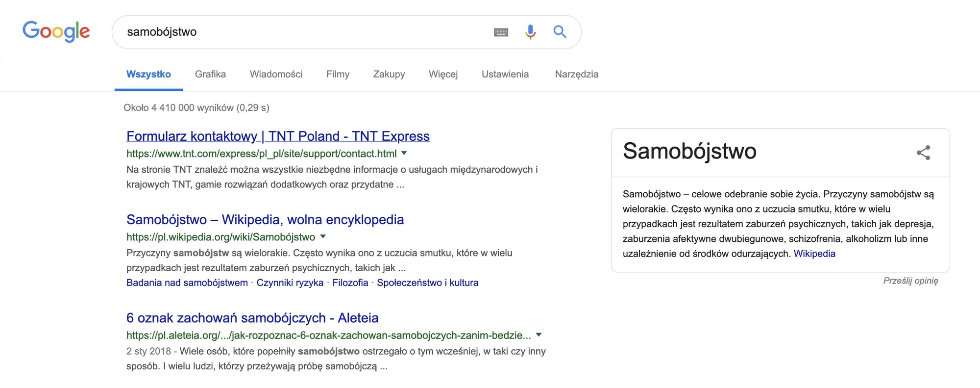Expand the Aleteia result URL dropdown arrow

[x=539, y=335]
